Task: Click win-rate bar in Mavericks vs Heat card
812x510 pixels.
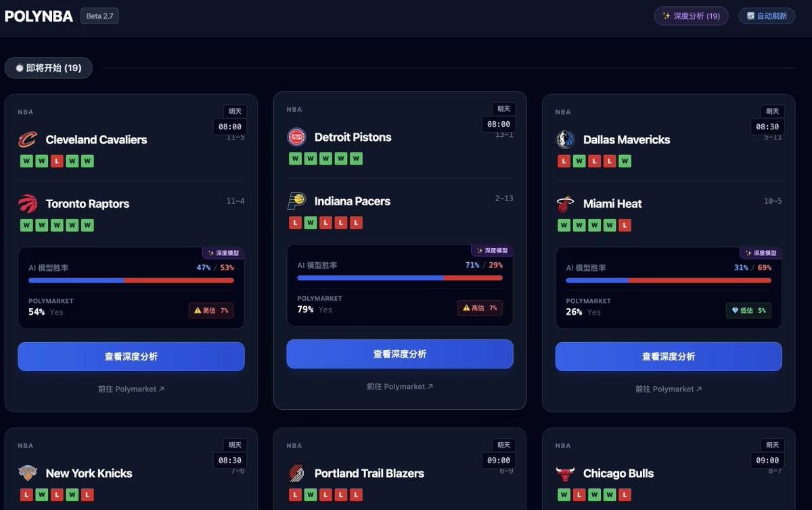Action: 669,280
